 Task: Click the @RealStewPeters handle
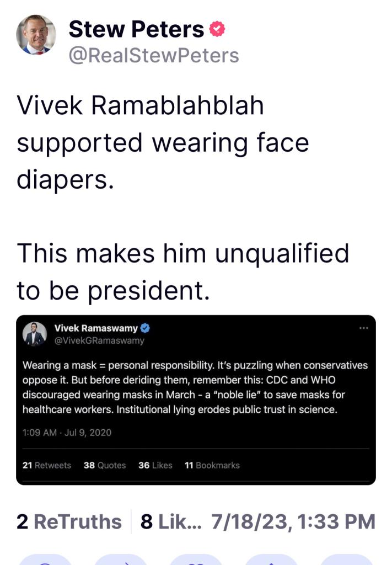click(x=154, y=56)
